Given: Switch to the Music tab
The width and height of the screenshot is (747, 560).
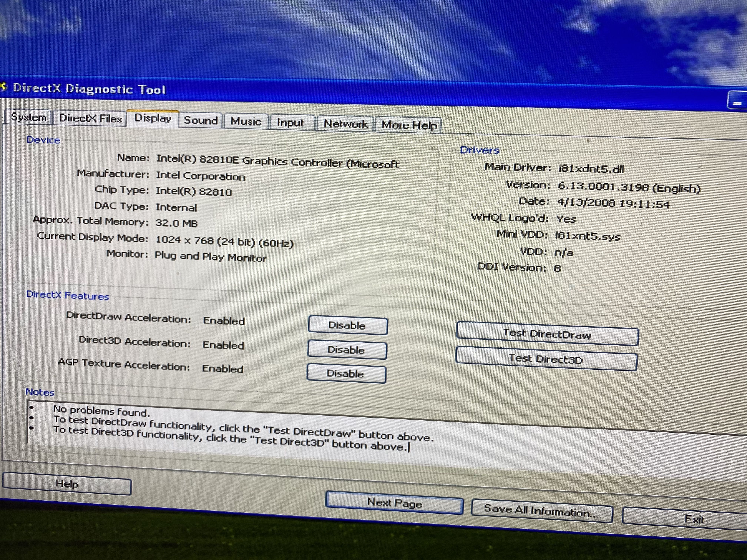Looking at the screenshot, I should point(246,121).
